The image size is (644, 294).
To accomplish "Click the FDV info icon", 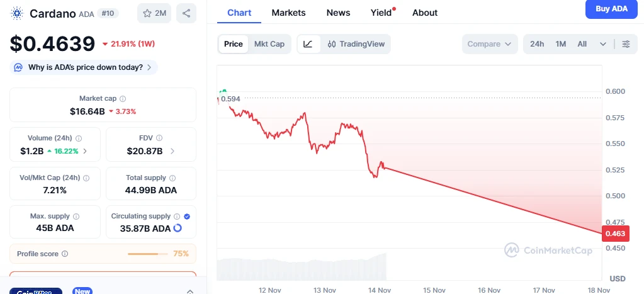I will [x=160, y=138].
